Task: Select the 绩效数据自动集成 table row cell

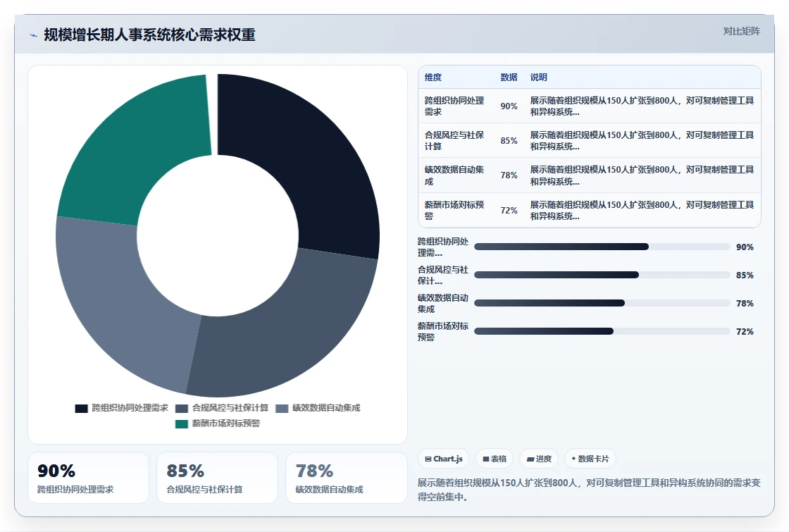Action: tap(454, 175)
